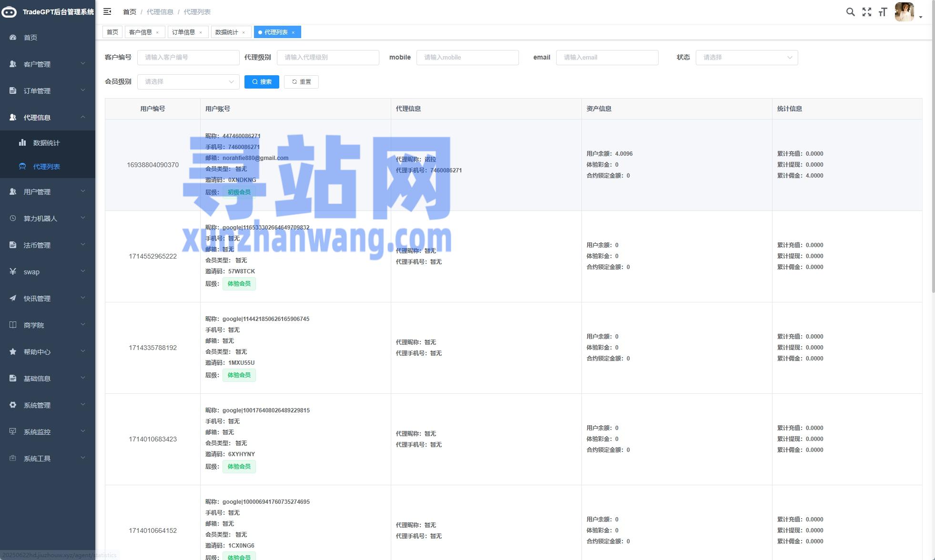Click email norahfie880@gmail.com text
Image resolution: width=935 pixels, height=560 pixels.
tap(255, 158)
